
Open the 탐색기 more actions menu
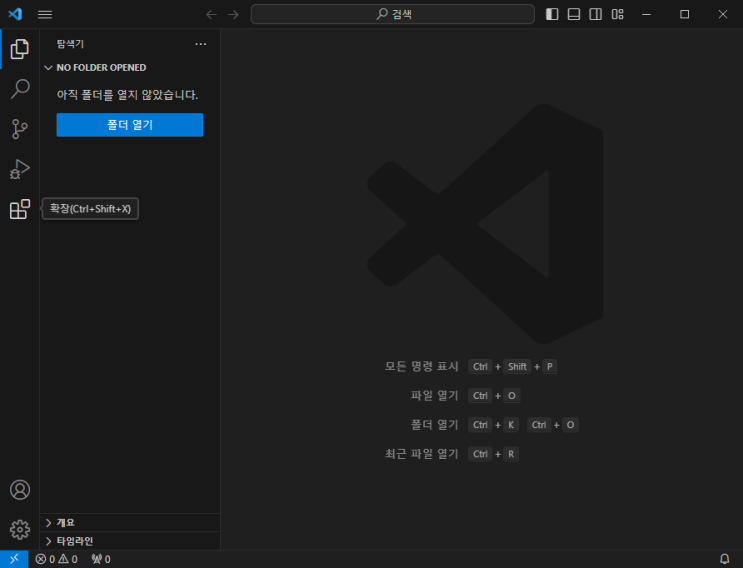(x=200, y=44)
